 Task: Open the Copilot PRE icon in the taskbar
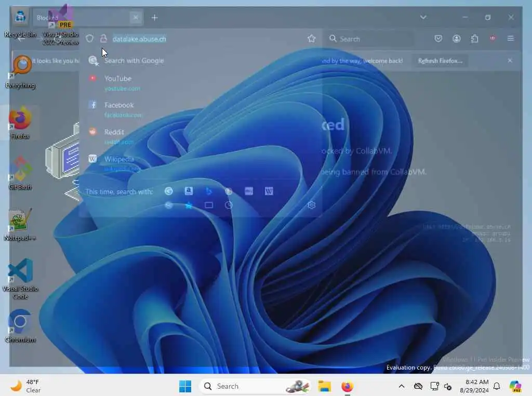(x=515, y=386)
